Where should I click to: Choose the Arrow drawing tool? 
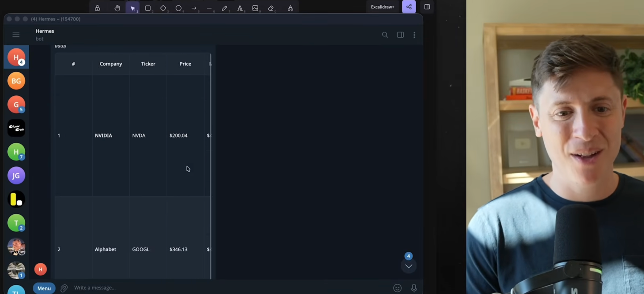click(194, 8)
